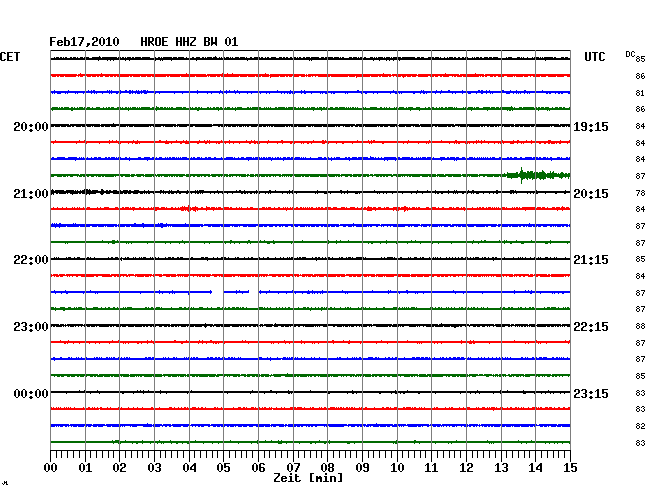Screen dimensions: 650x494
Task: Click minute label 12 on time axis
Action: coord(466,468)
